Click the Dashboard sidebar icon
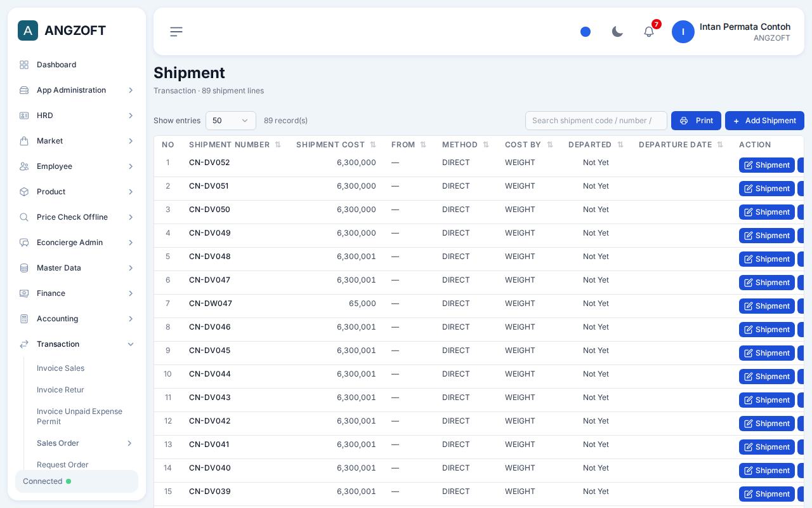Screen dimensions: 812x508 pos(24,65)
